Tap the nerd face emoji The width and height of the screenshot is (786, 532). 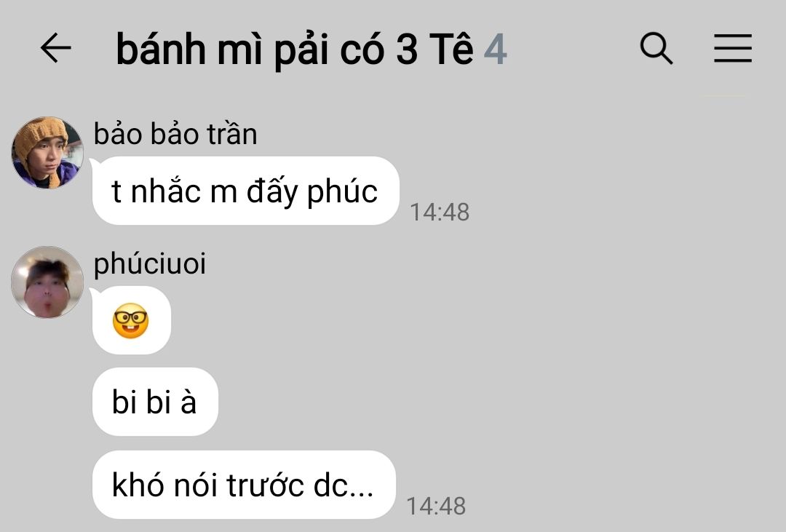[130, 320]
